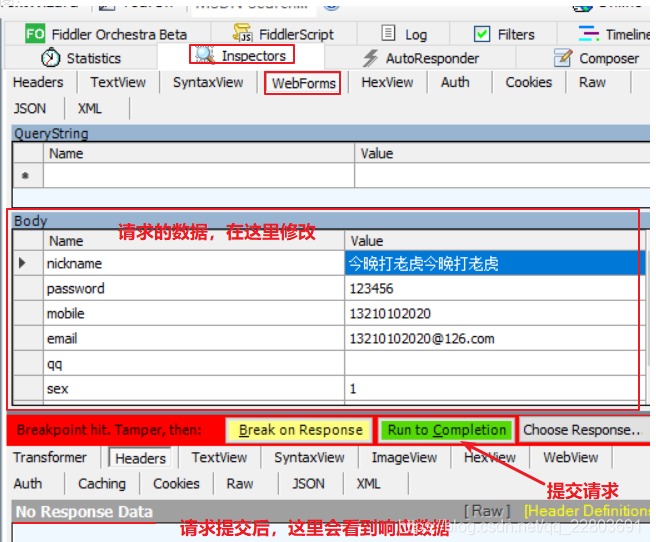Click the nickname name cell

(194, 263)
